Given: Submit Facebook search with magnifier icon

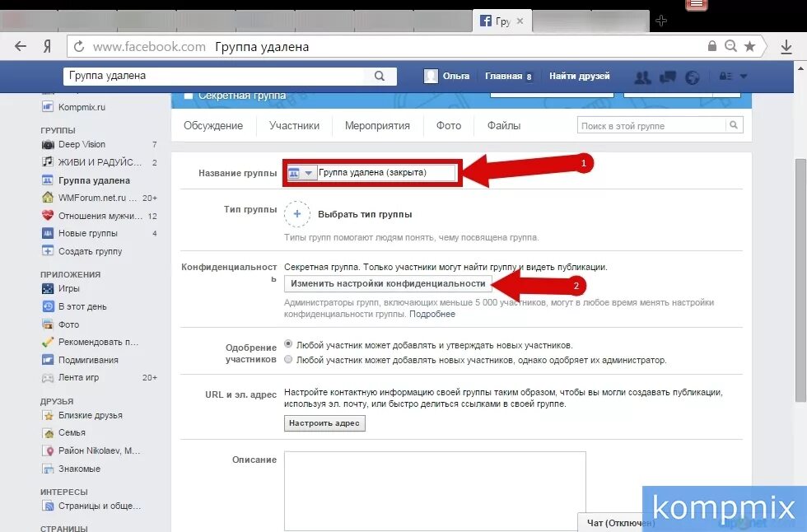Looking at the screenshot, I should [380, 76].
